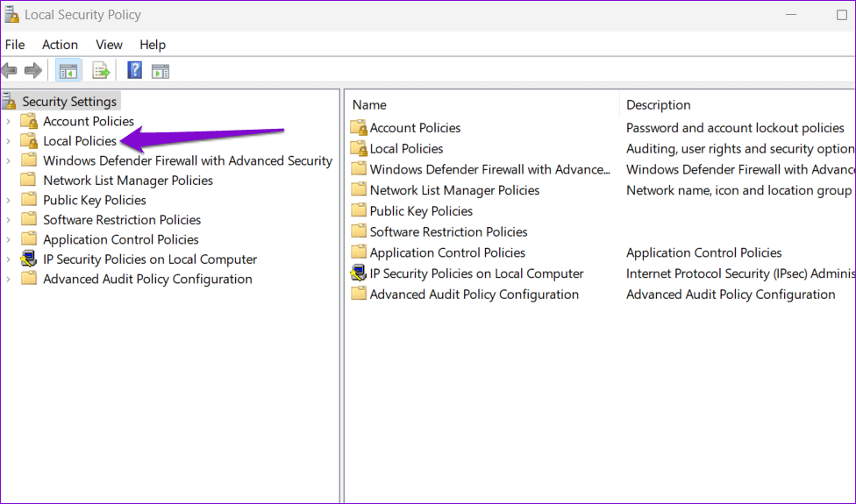
Task: Expand Windows Defender Firewall tree node
Action: click(8, 161)
